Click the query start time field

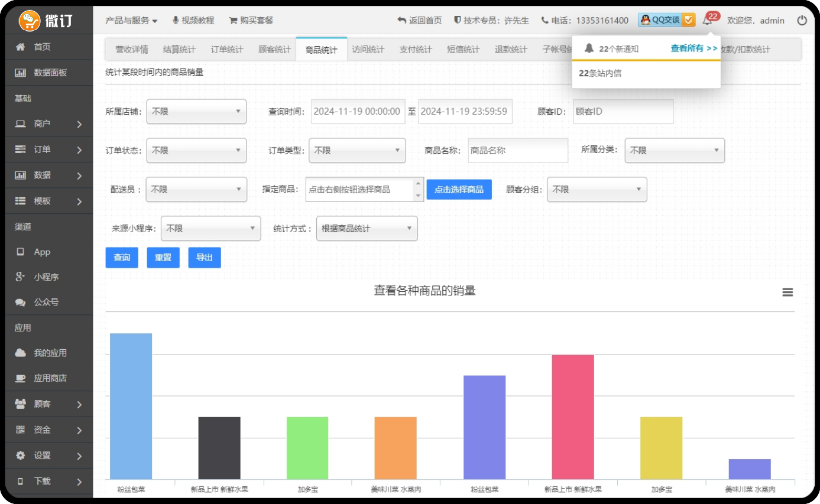358,111
